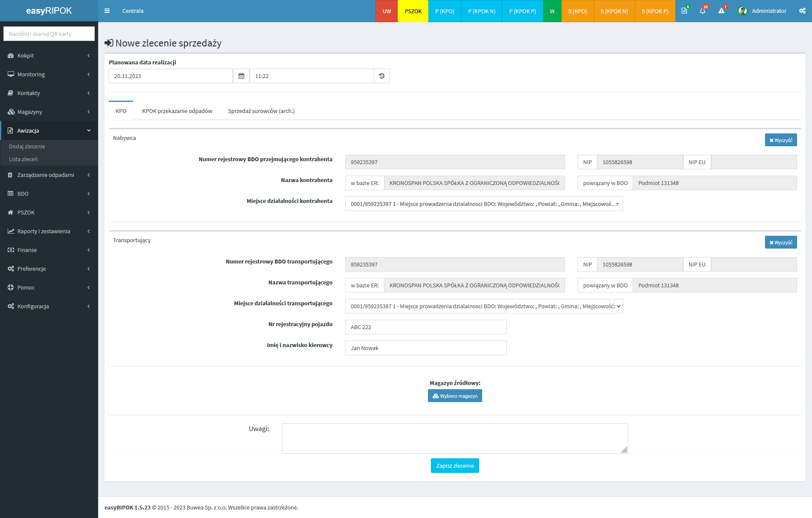Open Miejsce działalności kontrahenta dropdown

click(483, 204)
